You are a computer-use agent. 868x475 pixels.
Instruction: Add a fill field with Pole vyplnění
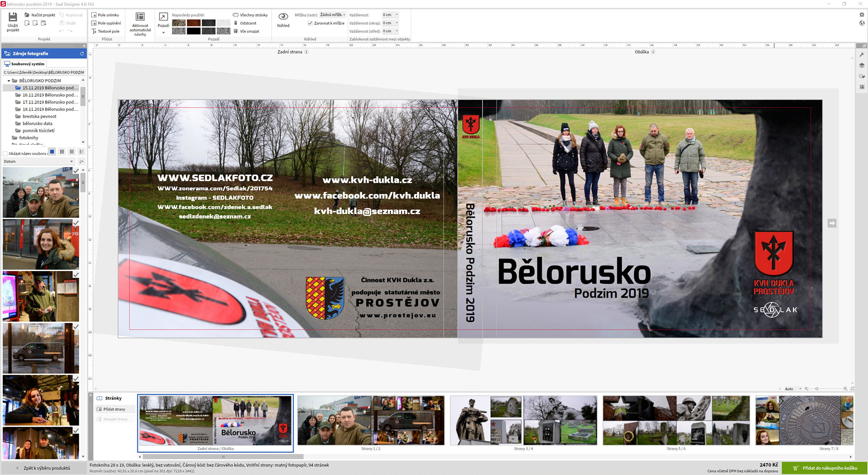point(106,23)
